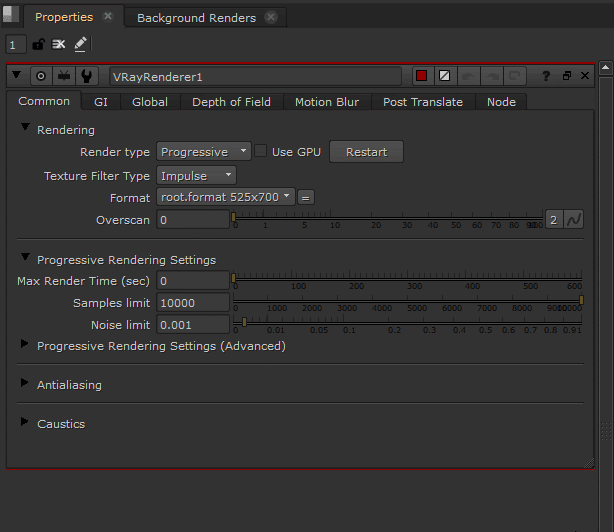Open the red node color swatch
Image resolution: width=614 pixels, height=532 pixels.
tap(422, 76)
